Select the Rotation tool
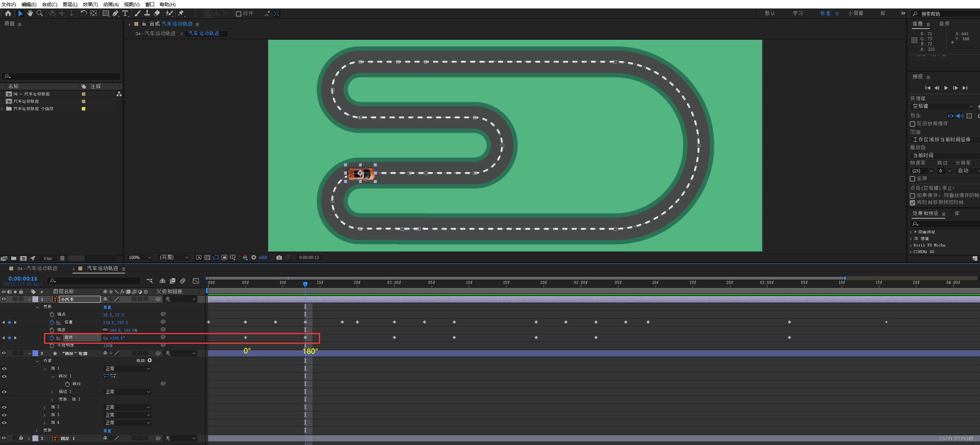 [x=83, y=14]
